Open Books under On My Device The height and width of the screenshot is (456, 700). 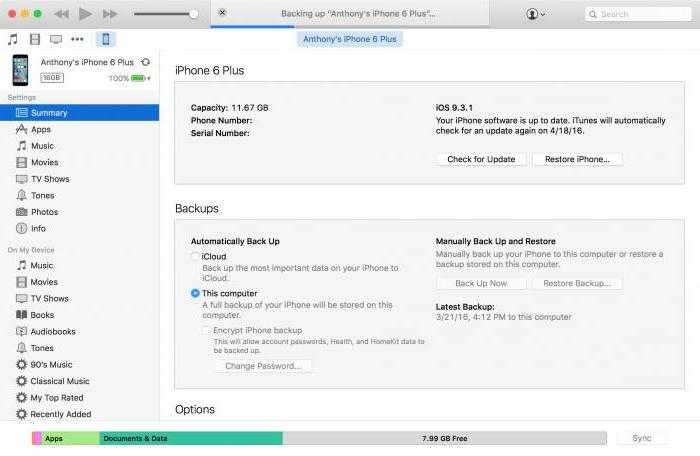[79, 315]
